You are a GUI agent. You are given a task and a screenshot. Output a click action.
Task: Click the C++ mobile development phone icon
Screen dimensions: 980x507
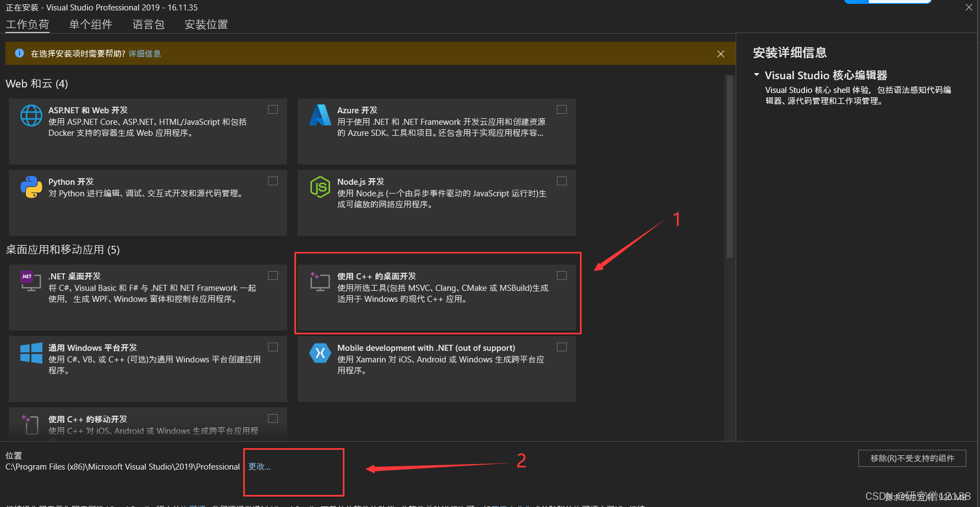31,425
